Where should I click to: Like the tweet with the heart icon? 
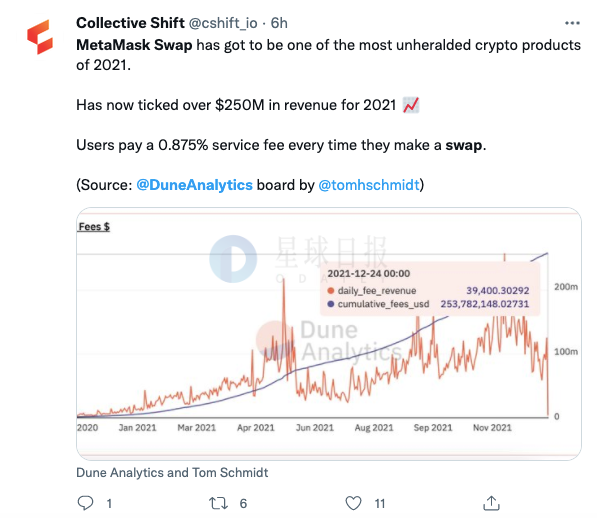coord(353,503)
